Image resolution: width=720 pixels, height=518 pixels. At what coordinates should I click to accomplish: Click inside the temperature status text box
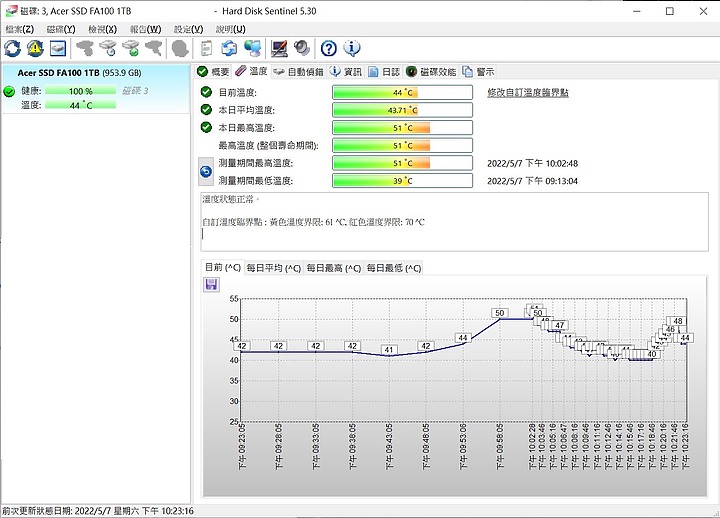click(455, 222)
